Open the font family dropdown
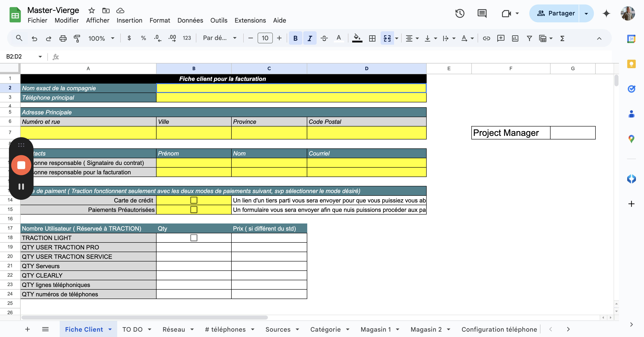The width and height of the screenshot is (644, 337). click(220, 38)
